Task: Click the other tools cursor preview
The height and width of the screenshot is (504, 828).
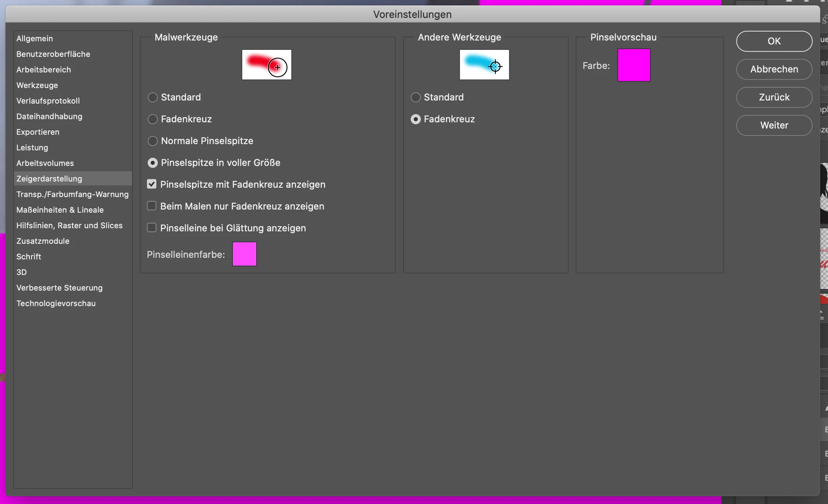Action: tap(484, 65)
